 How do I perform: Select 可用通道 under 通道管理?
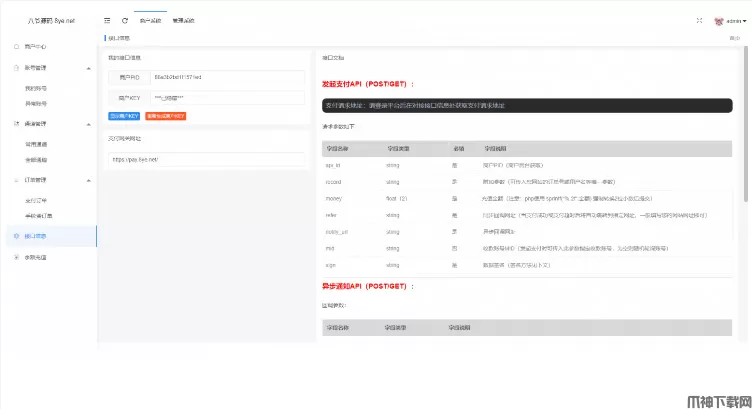36,144
